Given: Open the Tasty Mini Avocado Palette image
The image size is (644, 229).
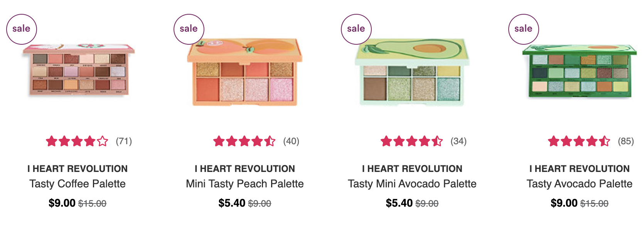Looking at the screenshot, I should 412,72.
